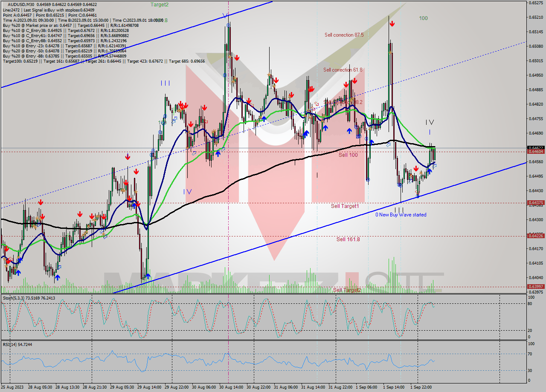This screenshot has width=546, height=392.
Task: Click the '30 Aug 06:00' time label
Action: (x=204, y=387)
